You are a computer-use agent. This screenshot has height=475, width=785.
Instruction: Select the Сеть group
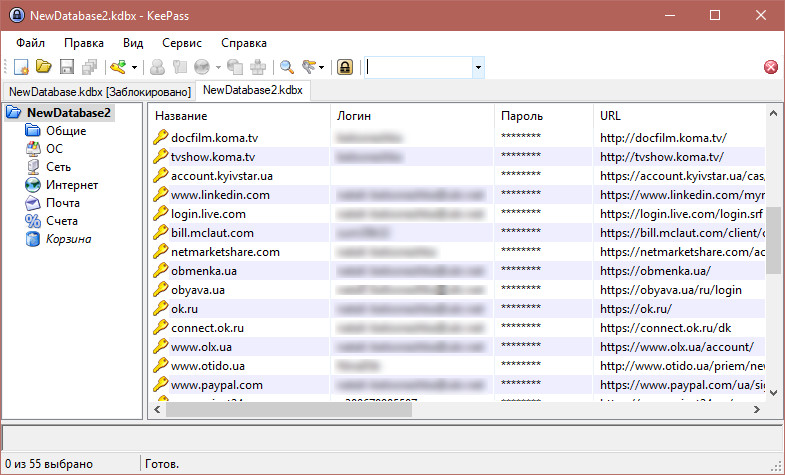pos(59,167)
